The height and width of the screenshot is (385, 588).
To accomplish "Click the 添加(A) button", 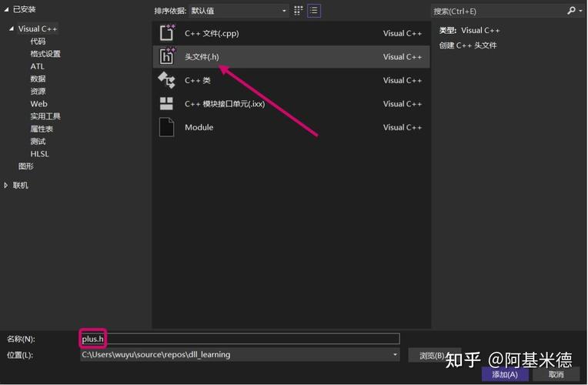I will (505, 375).
